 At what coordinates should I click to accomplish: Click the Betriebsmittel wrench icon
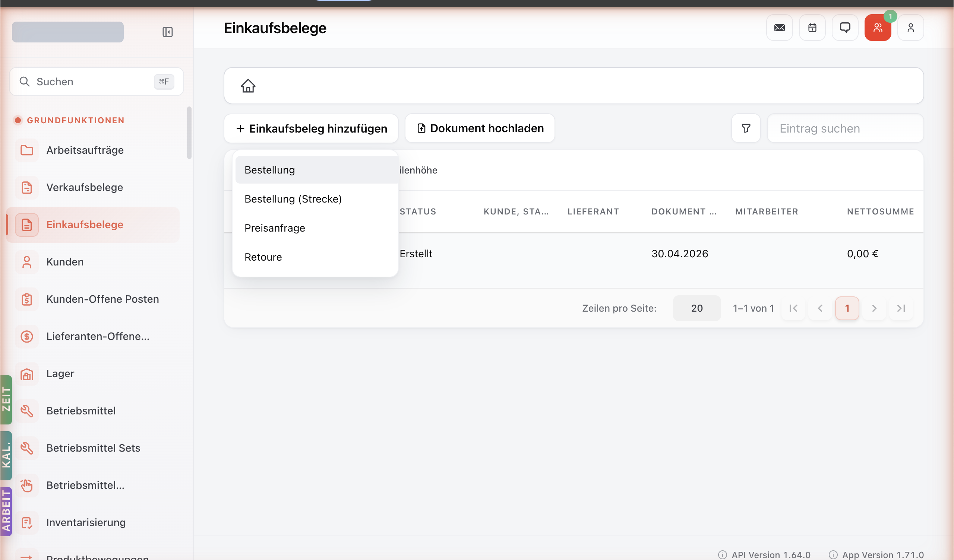pyautogui.click(x=26, y=411)
